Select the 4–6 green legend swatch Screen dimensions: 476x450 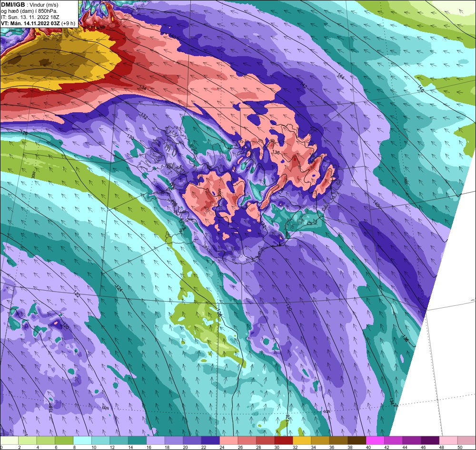tap(46, 440)
